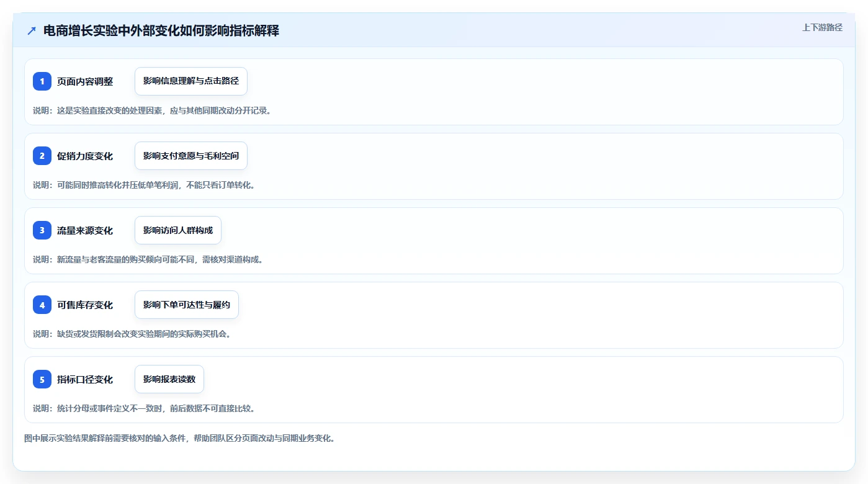
Task: Click the 流量来源变化 heading
Action: click(x=85, y=230)
